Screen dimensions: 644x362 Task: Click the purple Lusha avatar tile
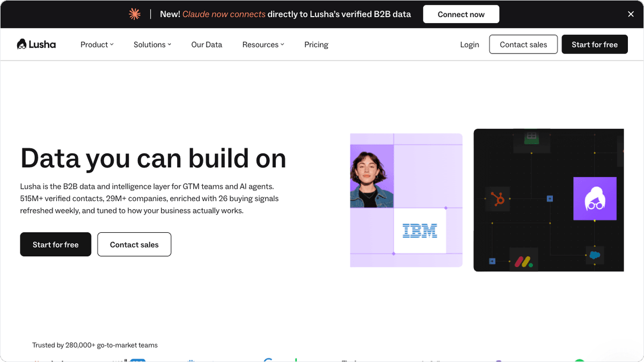click(x=595, y=198)
